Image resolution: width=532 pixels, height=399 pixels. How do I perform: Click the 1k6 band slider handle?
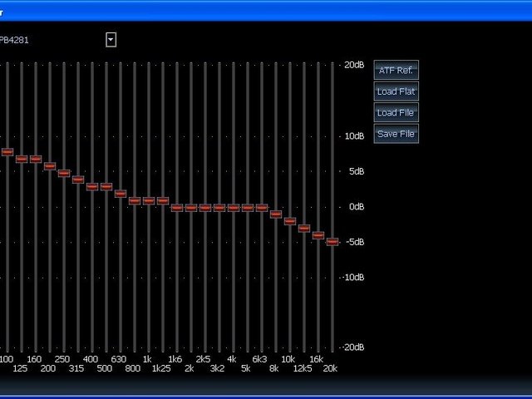[177, 208]
